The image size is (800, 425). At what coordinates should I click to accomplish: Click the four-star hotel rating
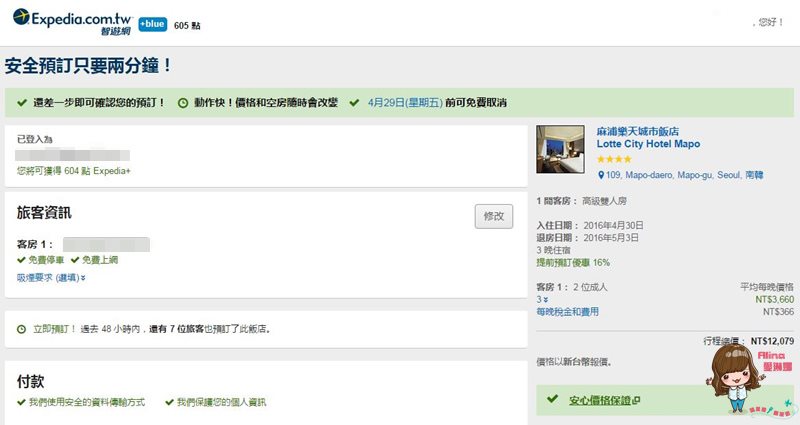pyautogui.click(x=614, y=159)
